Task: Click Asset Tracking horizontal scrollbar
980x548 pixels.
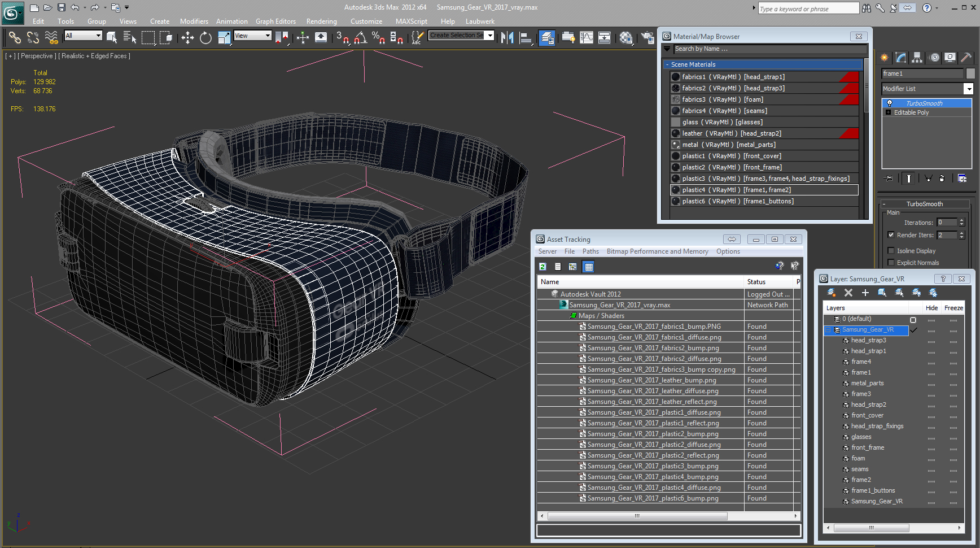Action: pos(637,516)
